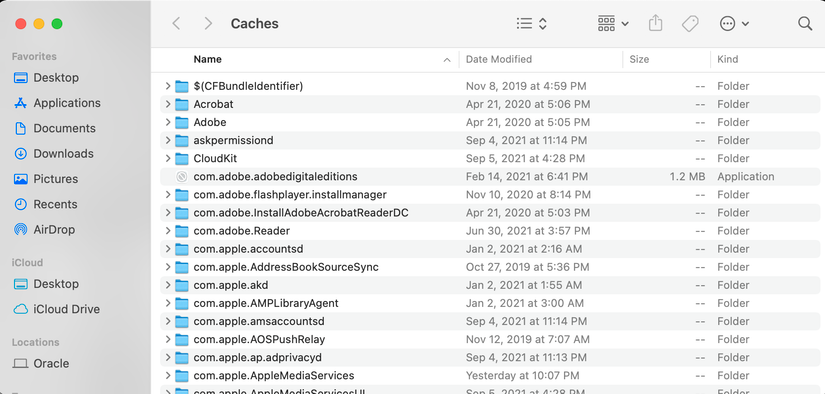This screenshot has height=394, width=825.
Task: Select the com.apple.amsaccountsd row name
Action: [x=259, y=321]
